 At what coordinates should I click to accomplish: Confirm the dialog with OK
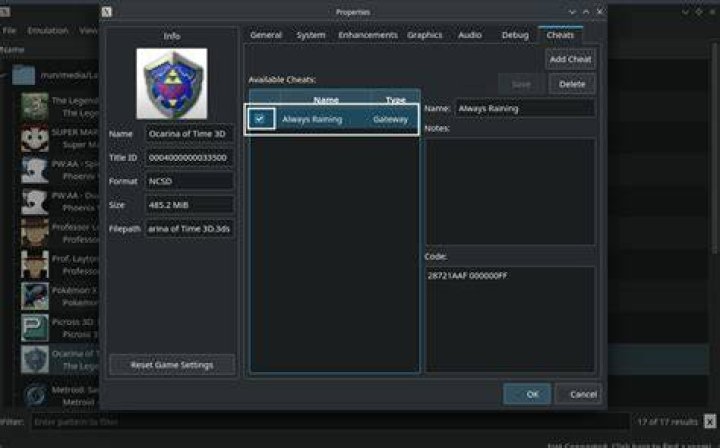point(527,394)
